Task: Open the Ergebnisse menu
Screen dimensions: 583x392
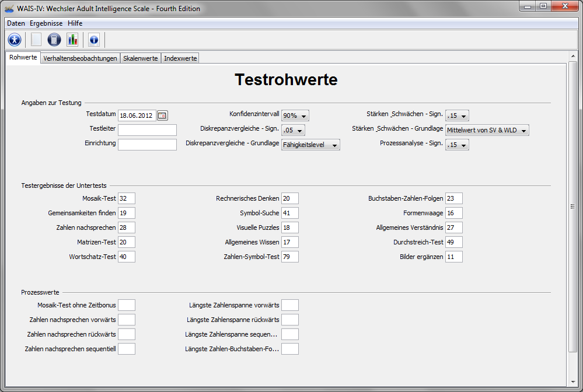Action: click(x=46, y=23)
